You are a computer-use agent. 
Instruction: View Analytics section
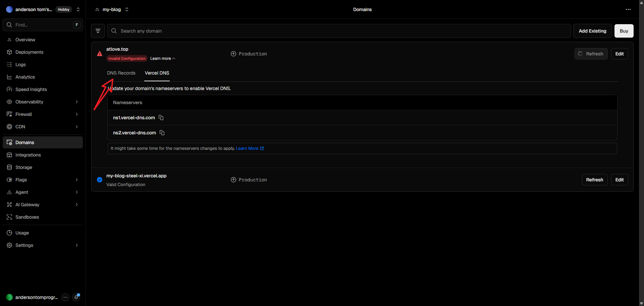(43, 77)
